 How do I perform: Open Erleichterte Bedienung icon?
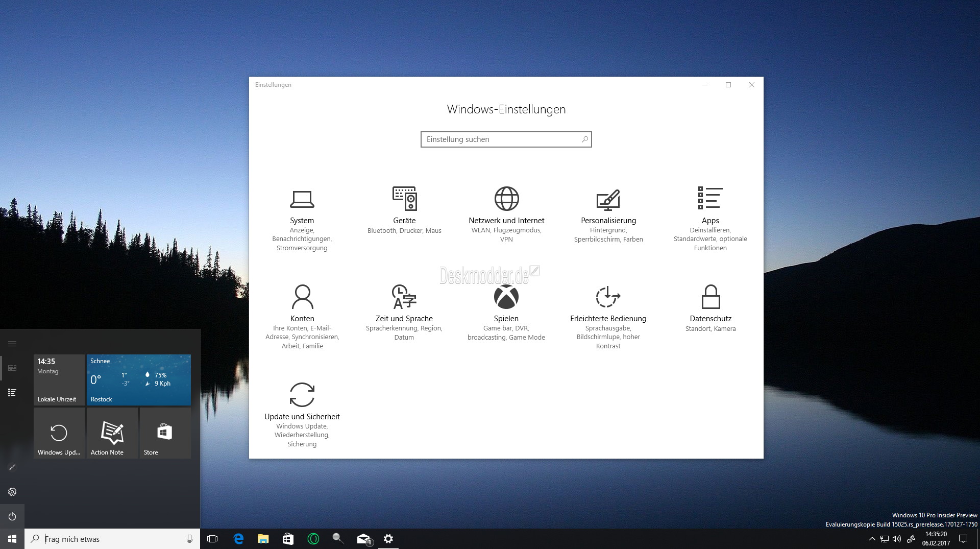[608, 297]
